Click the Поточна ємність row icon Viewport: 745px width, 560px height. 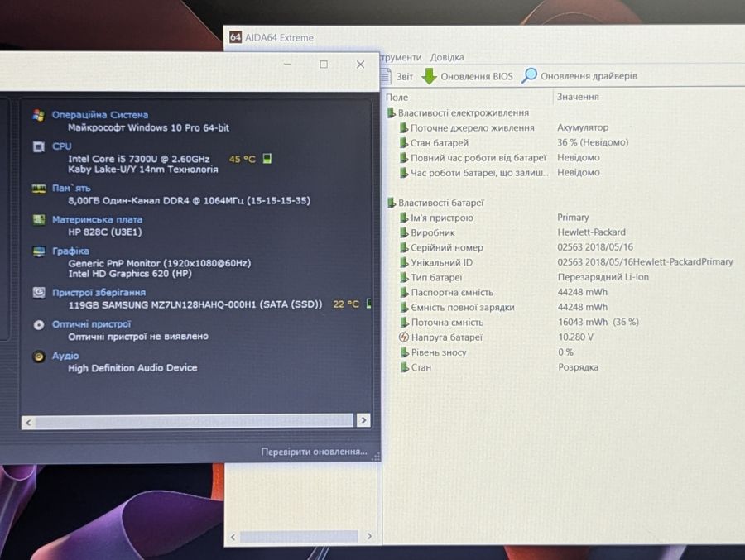point(404,322)
